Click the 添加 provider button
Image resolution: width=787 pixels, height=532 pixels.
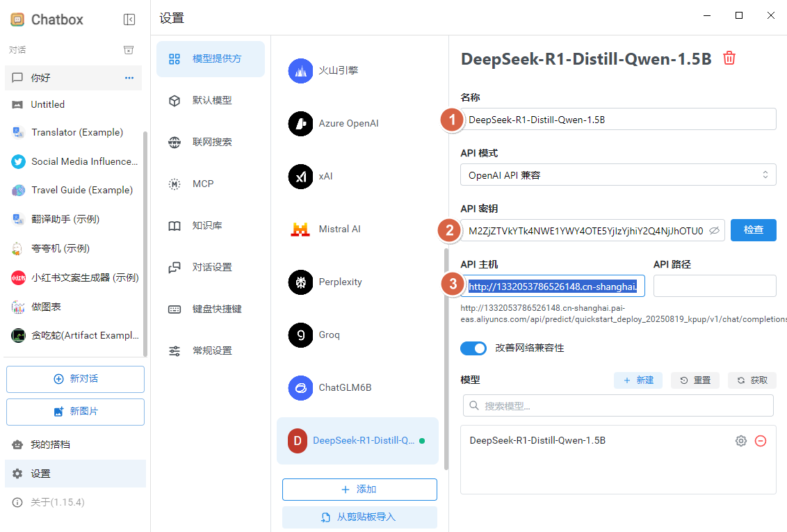point(359,490)
